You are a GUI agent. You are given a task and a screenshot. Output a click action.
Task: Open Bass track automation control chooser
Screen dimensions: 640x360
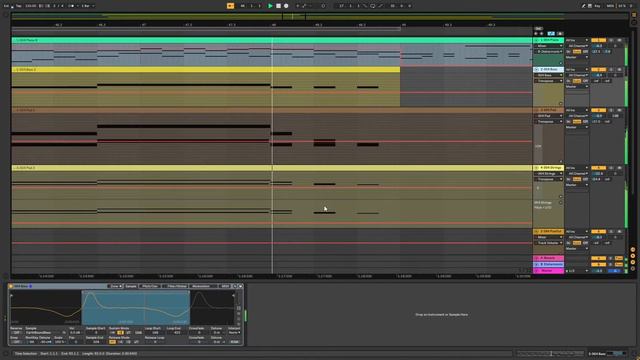[x=549, y=81]
